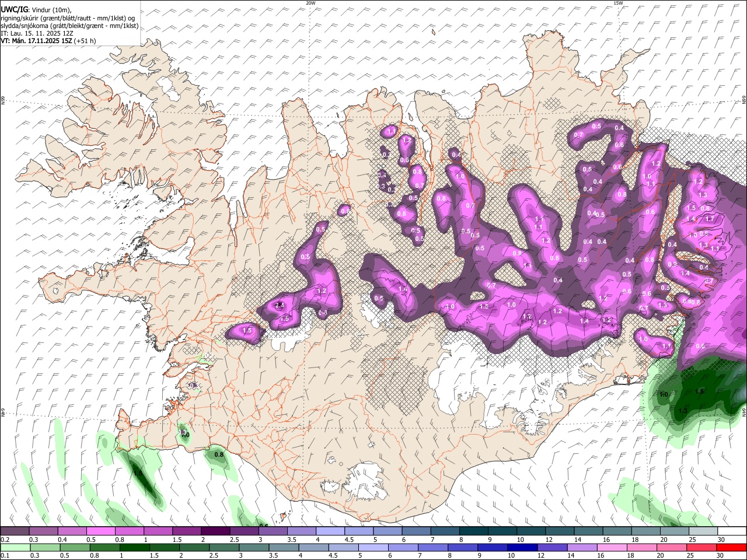This screenshot has height=560, width=747.
Task: Click the rain legend swatch between 0.1 and 0.3
Action: point(15,547)
